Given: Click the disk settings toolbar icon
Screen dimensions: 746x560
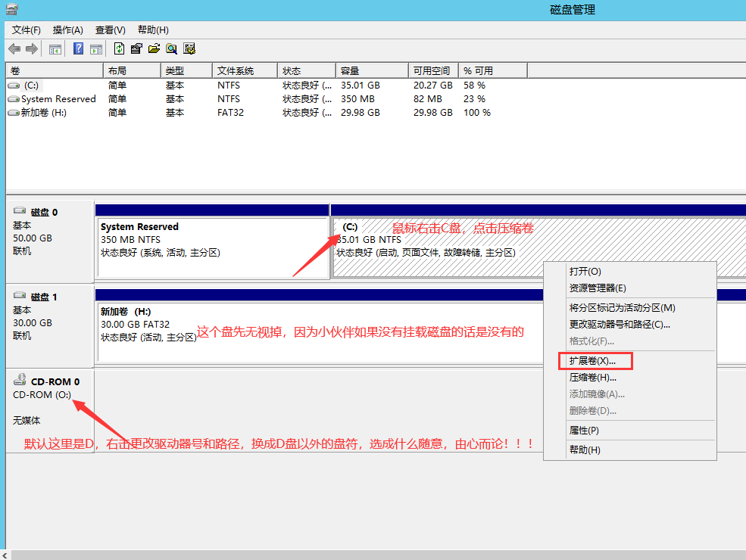Looking at the screenshot, I should (189, 49).
